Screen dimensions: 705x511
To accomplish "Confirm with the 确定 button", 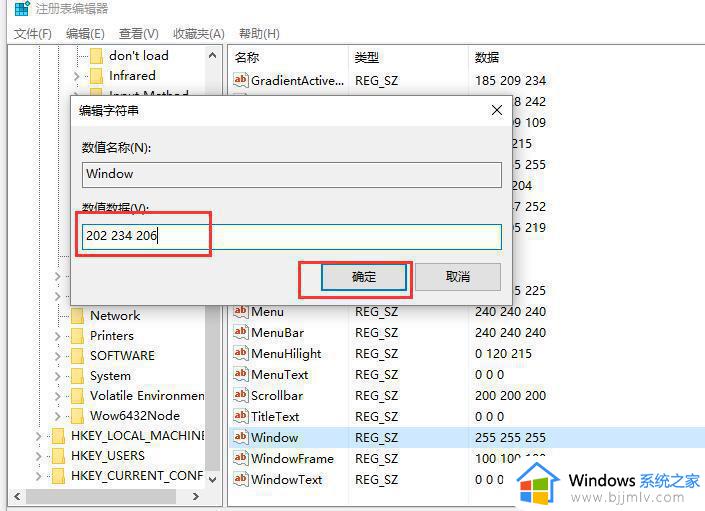I will pos(364,276).
